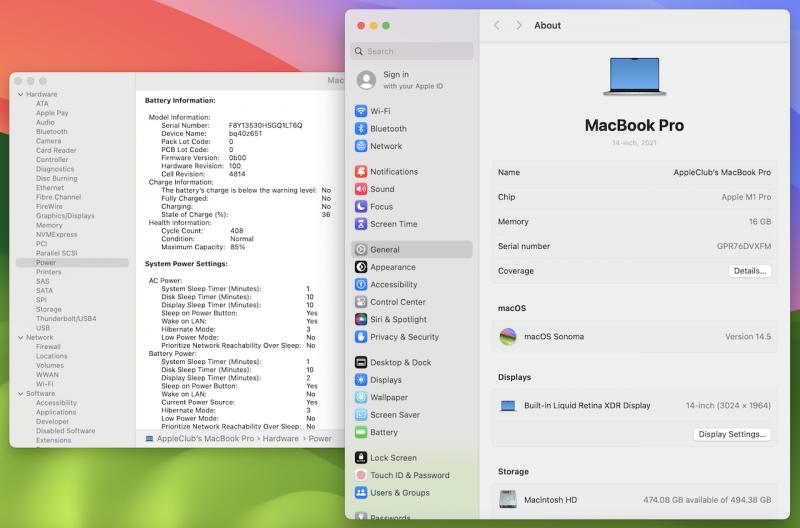
Task: Click the Coverage Details button
Action: 749,271
